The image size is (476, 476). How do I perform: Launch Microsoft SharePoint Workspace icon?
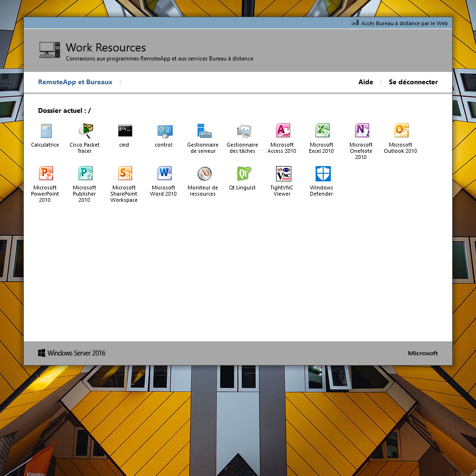click(x=125, y=174)
